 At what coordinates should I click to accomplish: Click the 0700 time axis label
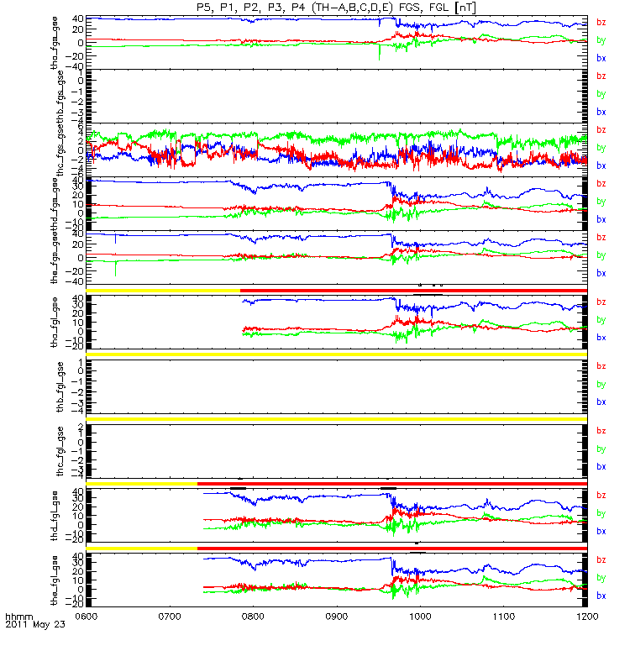(x=170, y=617)
